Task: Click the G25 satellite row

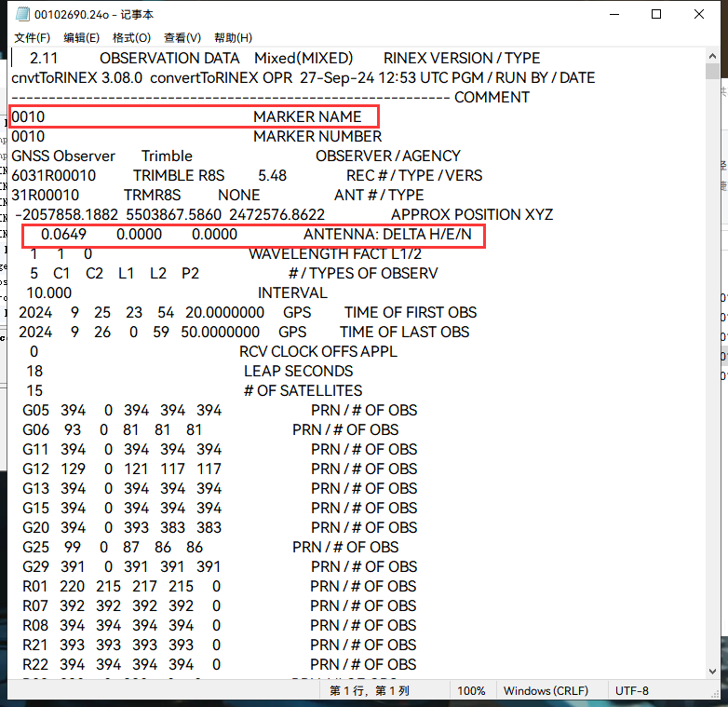Action: 210,547
